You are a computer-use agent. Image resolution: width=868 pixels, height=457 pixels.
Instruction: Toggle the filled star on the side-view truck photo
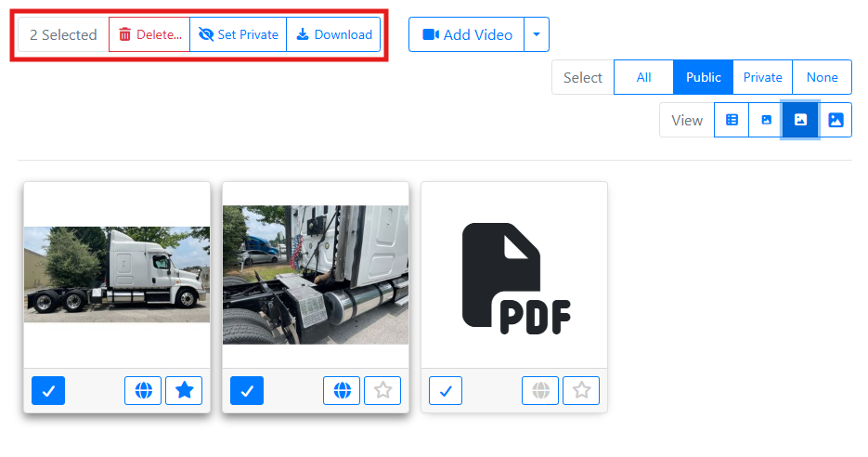(184, 390)
